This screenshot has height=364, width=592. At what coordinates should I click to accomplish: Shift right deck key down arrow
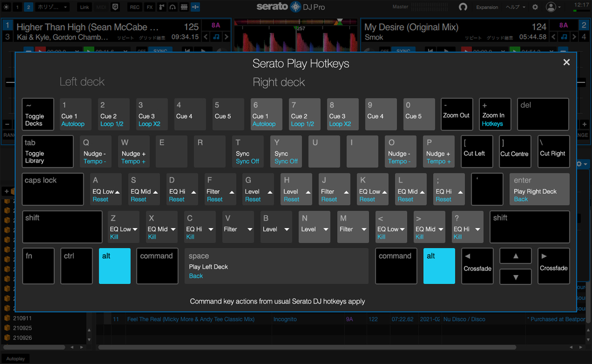click(554, 36)
